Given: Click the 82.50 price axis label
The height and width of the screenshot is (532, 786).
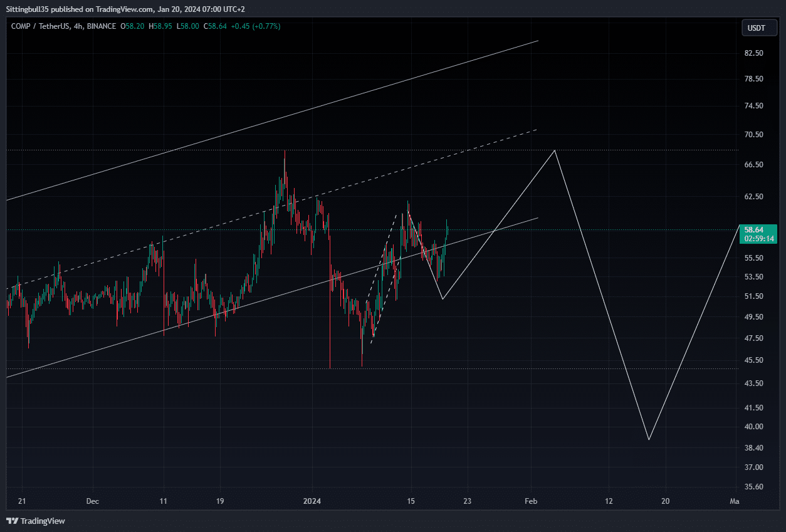Looking at the screenshot, I should click(x=753, y=54).
